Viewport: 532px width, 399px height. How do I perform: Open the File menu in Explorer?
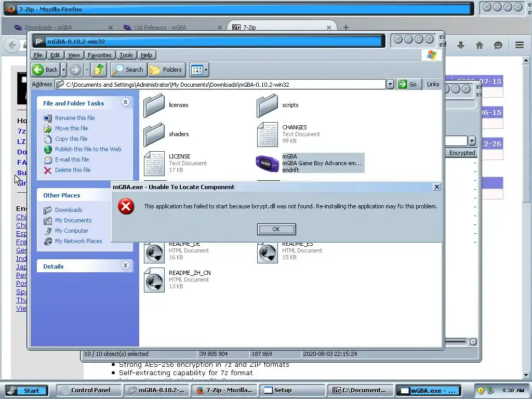click(x=38, y=55)
